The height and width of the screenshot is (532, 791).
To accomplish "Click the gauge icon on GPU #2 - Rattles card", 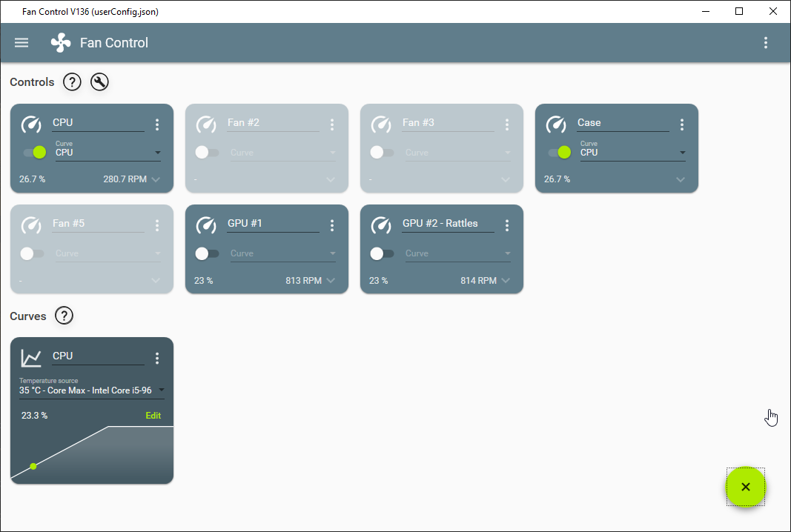I will point(381,225).
